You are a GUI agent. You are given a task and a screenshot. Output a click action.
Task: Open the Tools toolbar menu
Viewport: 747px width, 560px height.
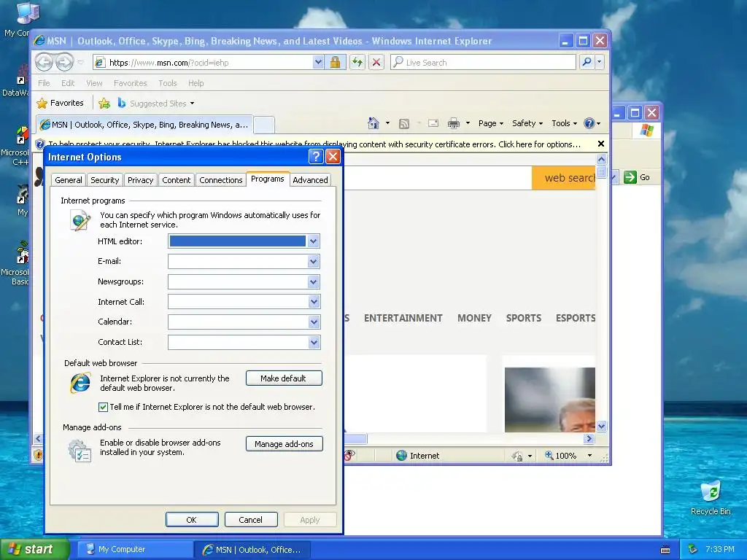pyautogui.click(x=564, y=123)
